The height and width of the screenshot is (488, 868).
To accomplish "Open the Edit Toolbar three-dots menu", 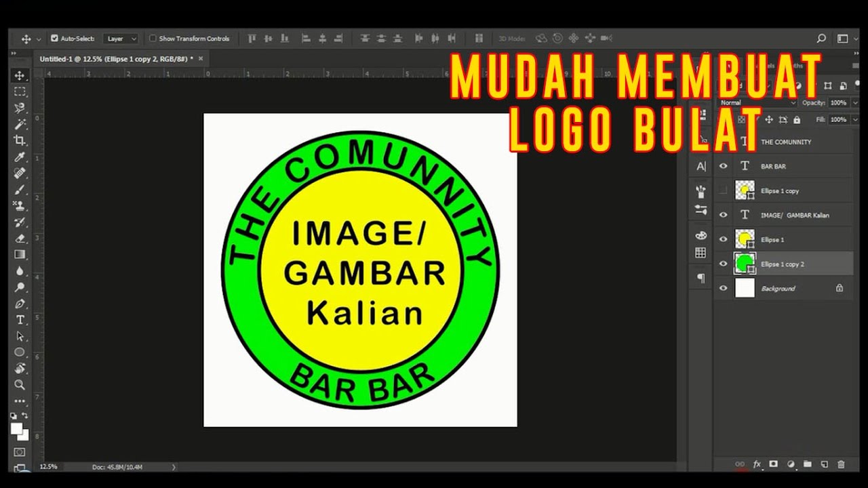I will pyautogui.click(x=20, y=401).
